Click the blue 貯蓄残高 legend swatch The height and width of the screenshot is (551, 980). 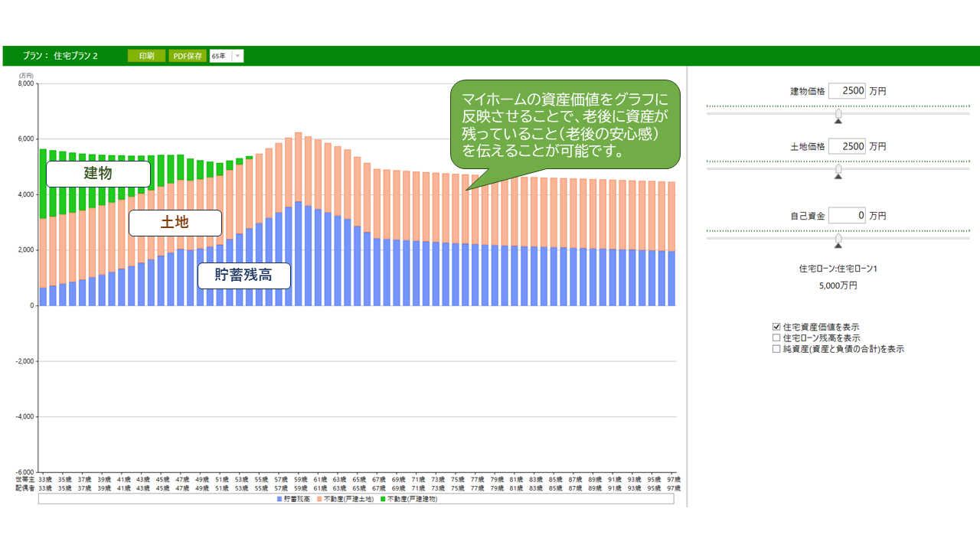pos(279,499)
